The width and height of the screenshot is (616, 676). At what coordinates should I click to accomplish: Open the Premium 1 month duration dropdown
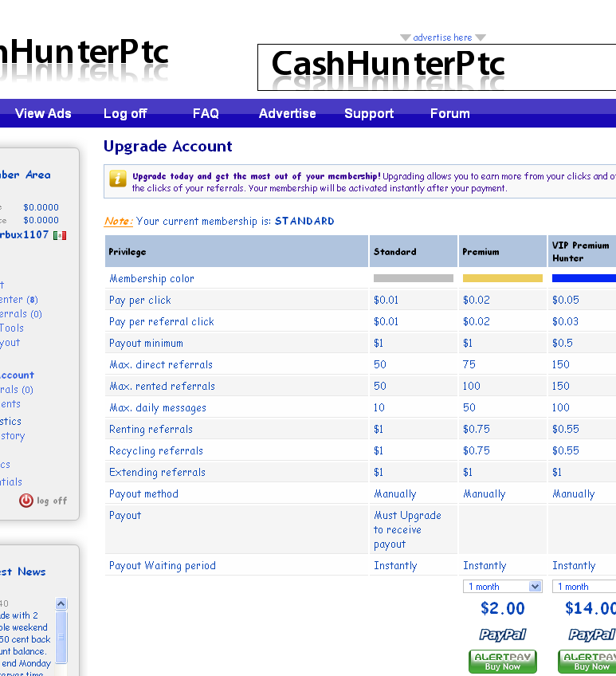503,587
